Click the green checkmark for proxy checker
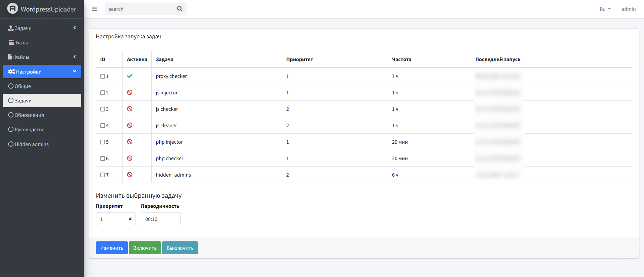This screenshot has height=277, width=644. pyautogui.click(x=129, y=76)
